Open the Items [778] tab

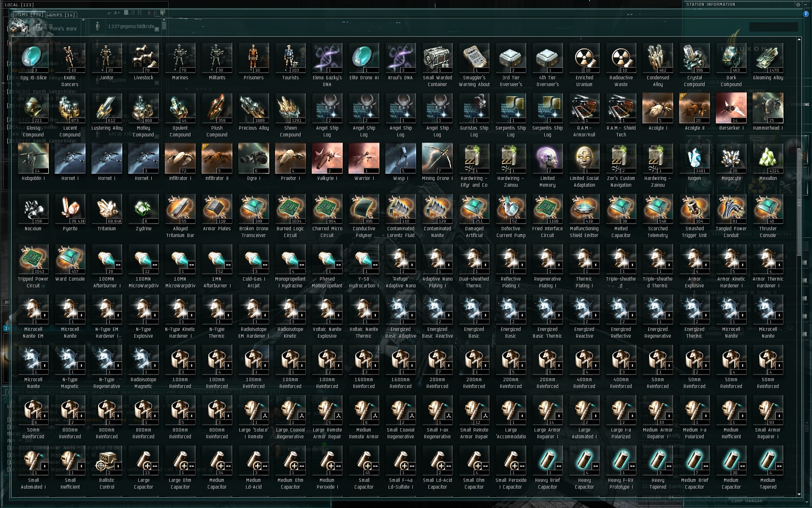pos(29,15)
